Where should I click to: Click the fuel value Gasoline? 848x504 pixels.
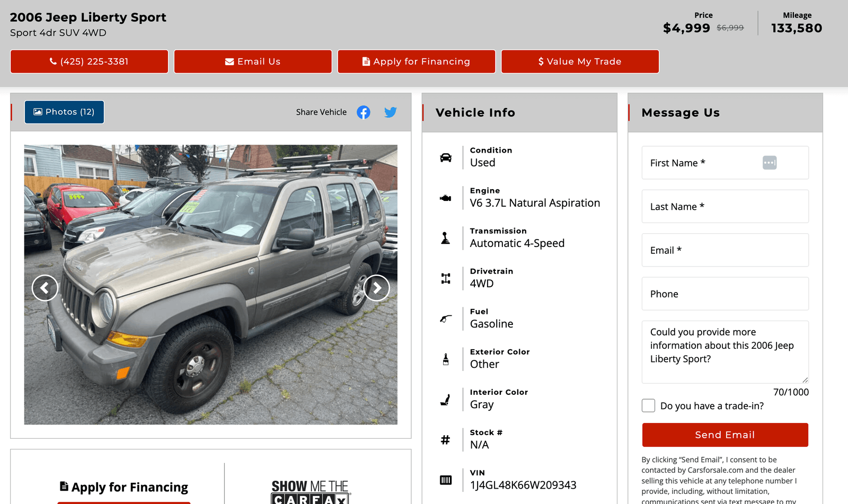point(491,324)
